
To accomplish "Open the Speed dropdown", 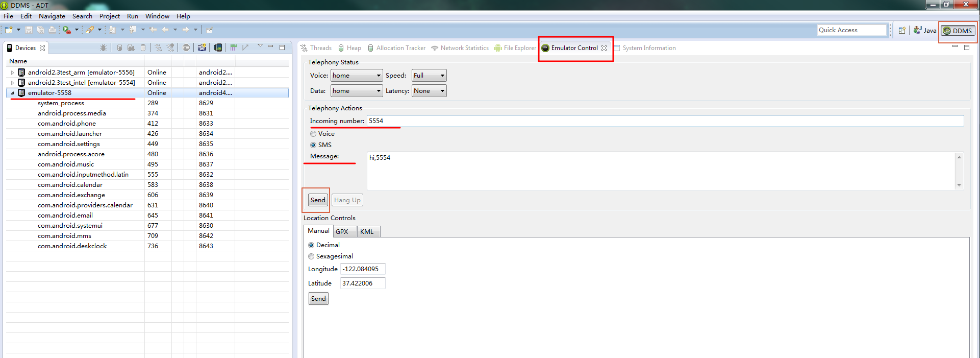I will pos(429,76).
